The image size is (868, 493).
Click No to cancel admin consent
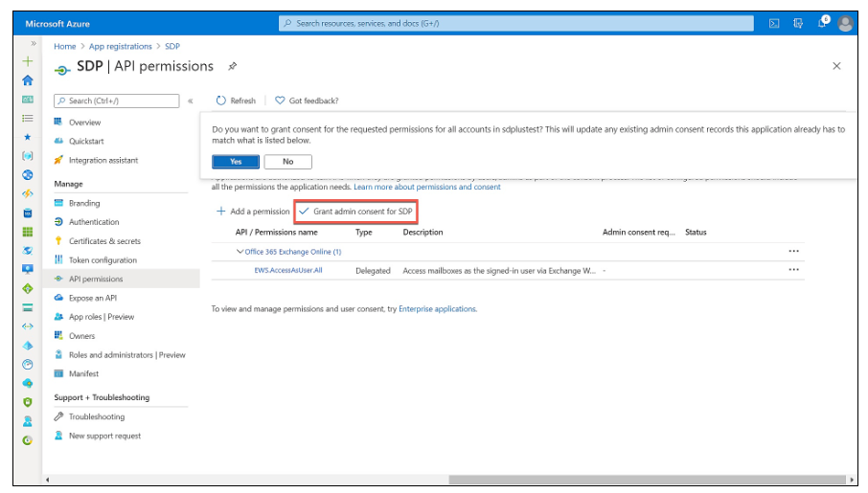[287, 162]
